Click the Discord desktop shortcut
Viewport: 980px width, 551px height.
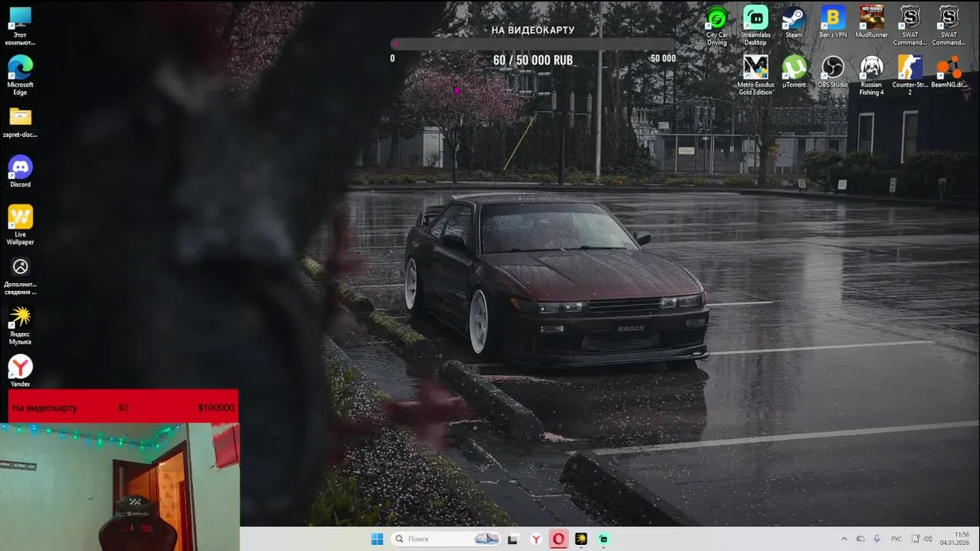point(20,171)
